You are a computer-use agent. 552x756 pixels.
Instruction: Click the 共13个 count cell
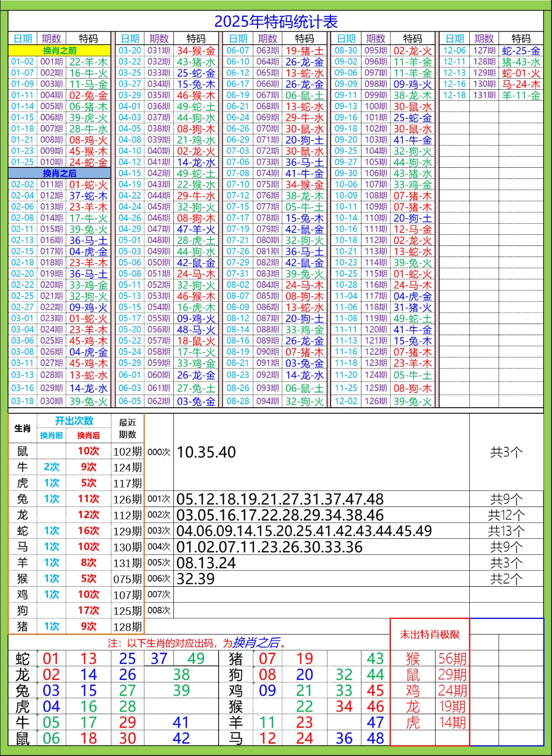click(x=506, y=531)
